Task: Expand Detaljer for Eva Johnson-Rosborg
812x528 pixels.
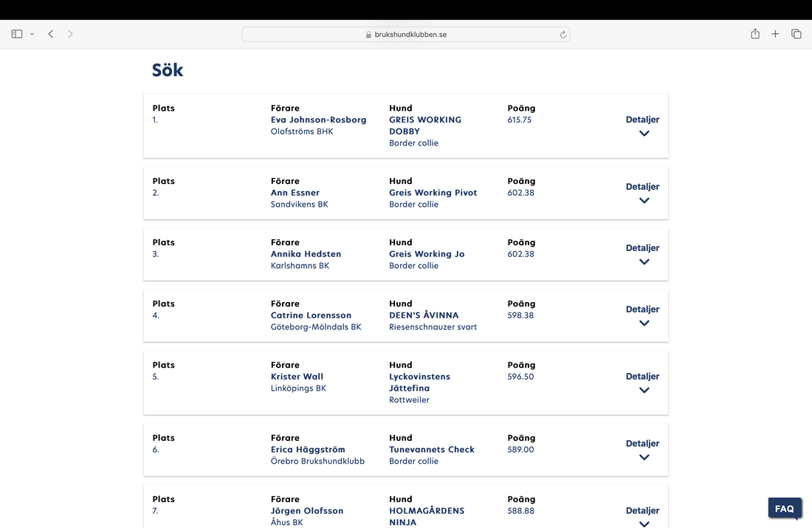Action: click(x=642, y=126)
